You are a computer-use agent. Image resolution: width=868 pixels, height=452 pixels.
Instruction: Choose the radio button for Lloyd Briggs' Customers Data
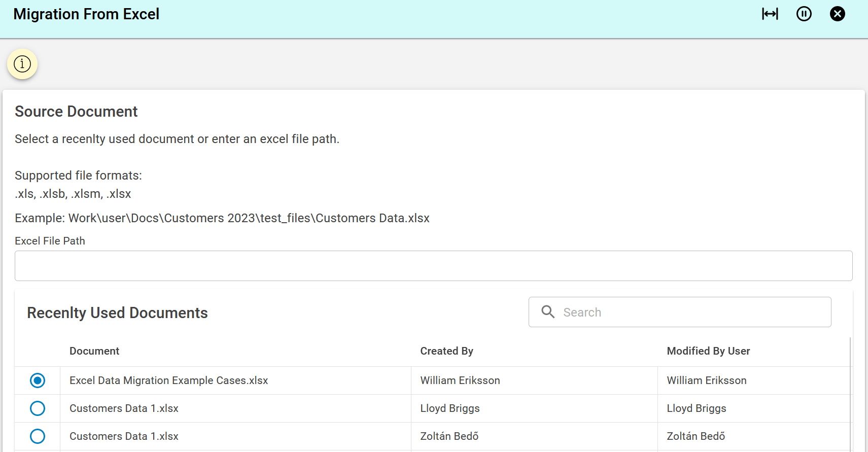click(38, 408)
